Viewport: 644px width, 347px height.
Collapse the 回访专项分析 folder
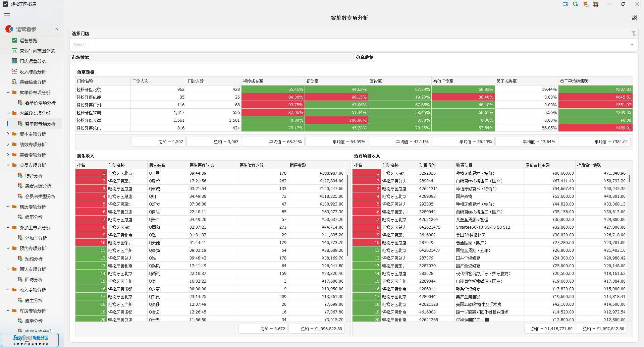tap(8, 269)
